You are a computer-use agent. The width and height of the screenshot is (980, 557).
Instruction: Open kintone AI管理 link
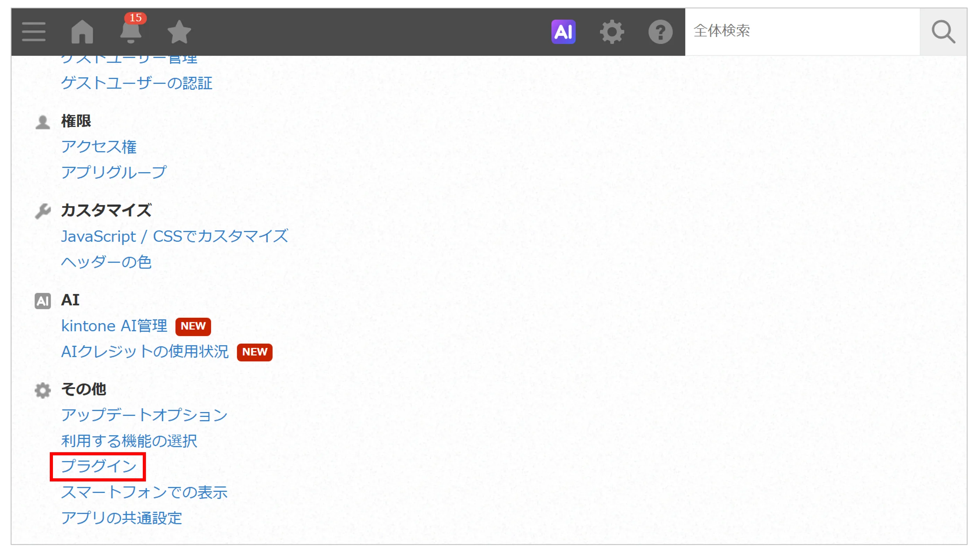coord(114,326)
